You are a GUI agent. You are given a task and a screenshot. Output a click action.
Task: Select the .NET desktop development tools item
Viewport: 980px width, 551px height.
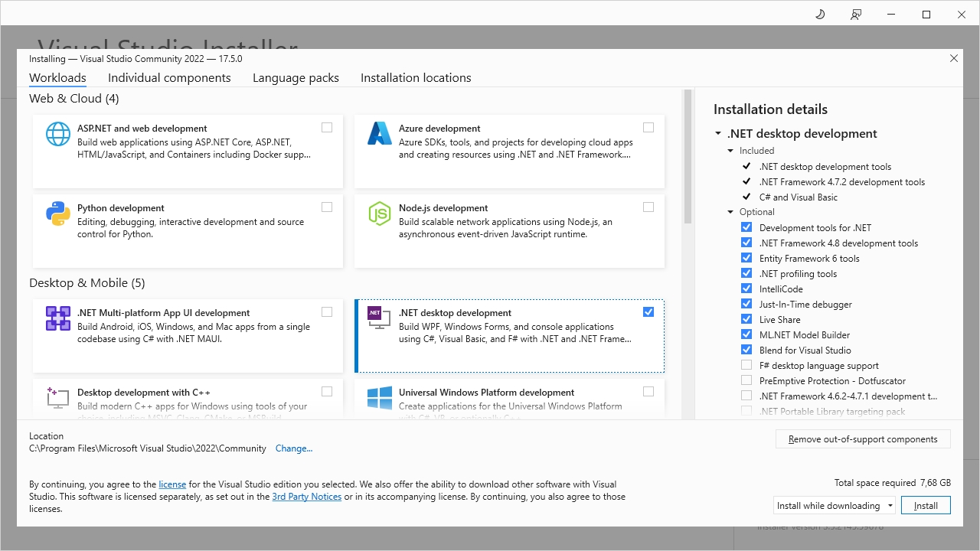click(x=825, y=166)
